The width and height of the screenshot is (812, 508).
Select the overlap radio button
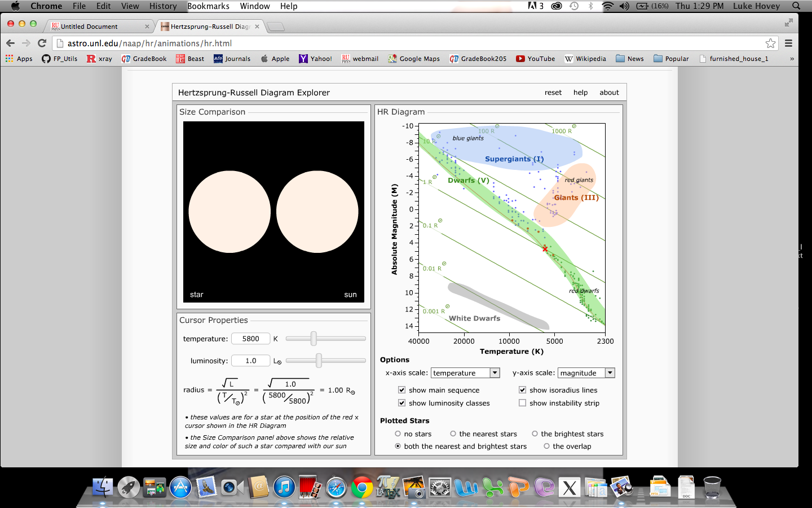coord(546,446)
